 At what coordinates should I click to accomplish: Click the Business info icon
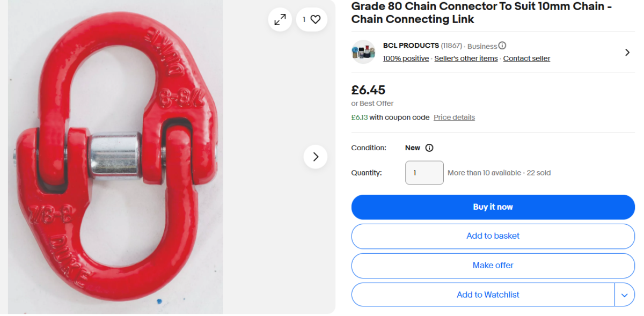(x=502, y=46)
